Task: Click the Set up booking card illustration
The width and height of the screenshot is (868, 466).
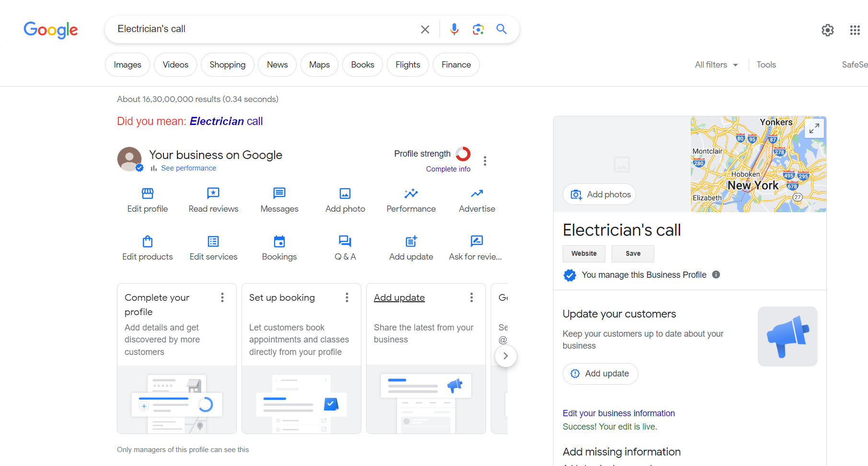Action: 301,399
